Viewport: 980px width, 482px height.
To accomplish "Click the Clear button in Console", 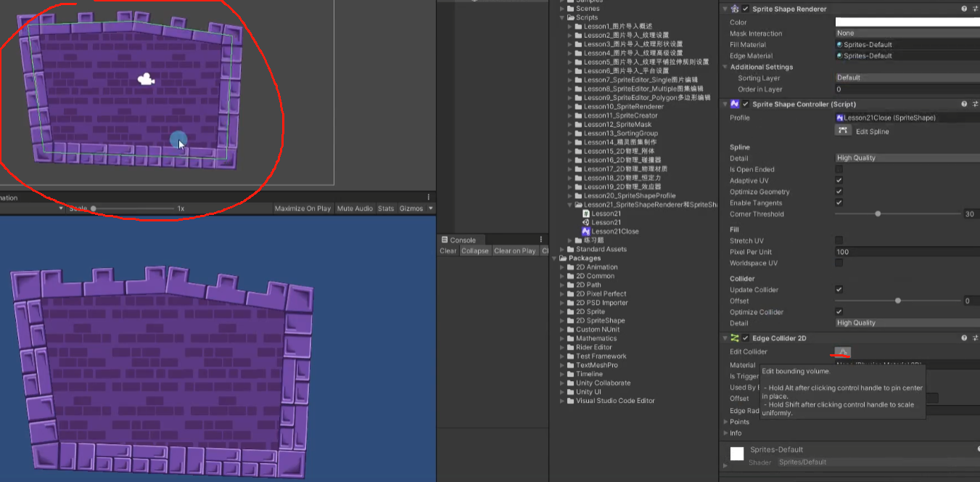I will click(448, 250).
